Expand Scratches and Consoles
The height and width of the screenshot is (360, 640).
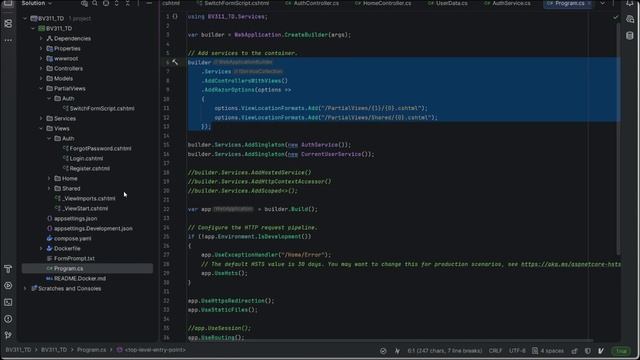(x=25, y=289)
